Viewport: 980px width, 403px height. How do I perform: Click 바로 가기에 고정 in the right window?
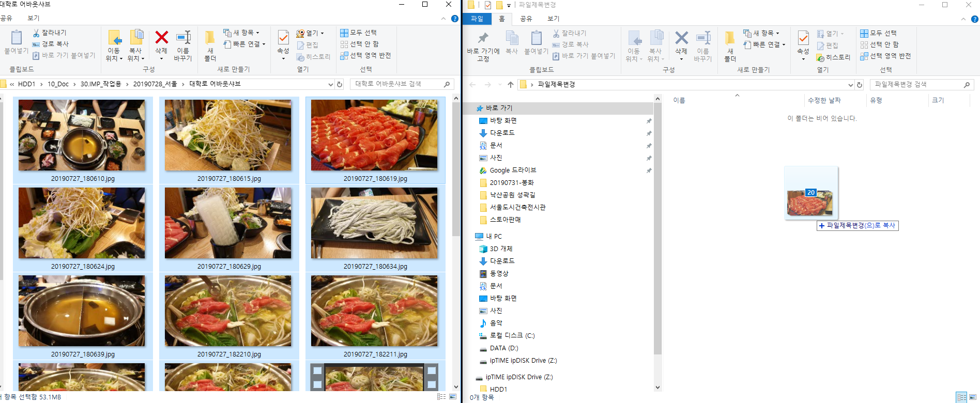[483, 45]
